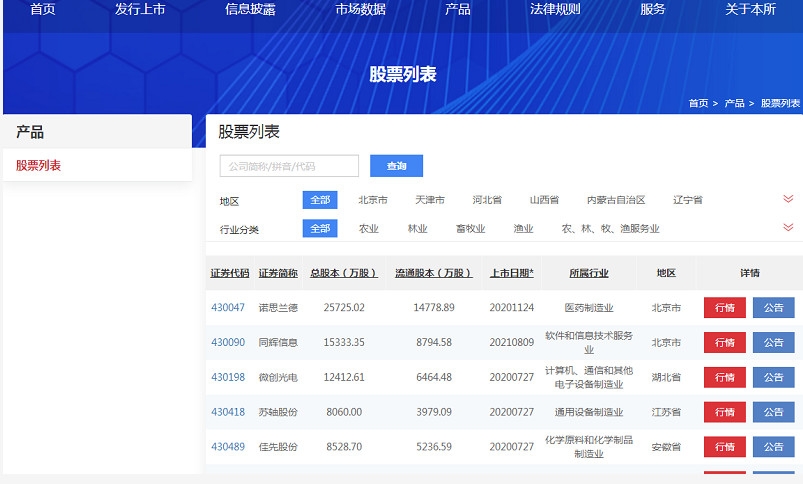Filter industry by 畜牧业

471,228
